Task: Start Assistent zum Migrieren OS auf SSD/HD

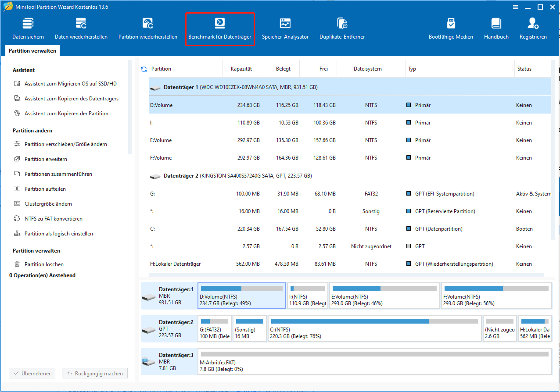Action: point(66,84)
